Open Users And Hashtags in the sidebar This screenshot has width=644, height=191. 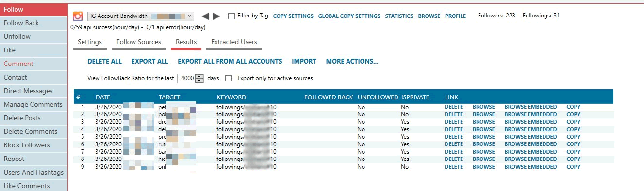(34, 172)
